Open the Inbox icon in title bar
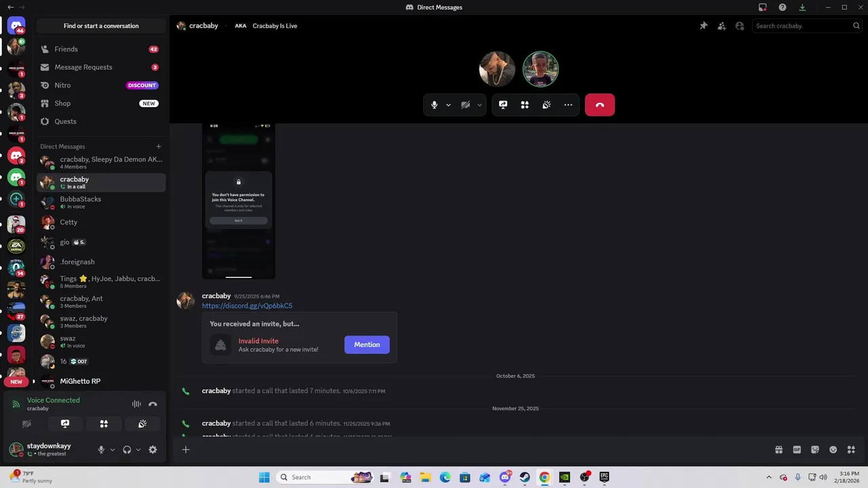868x488 pixels. point(763,7)
